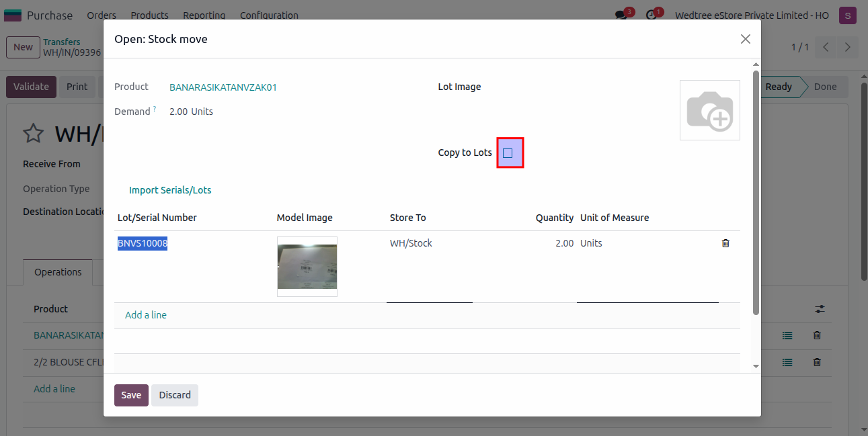Open detailed operations list icon for BANARASIKATANVZAK01 row
This screenshot has height=436, width=868.
787,335
